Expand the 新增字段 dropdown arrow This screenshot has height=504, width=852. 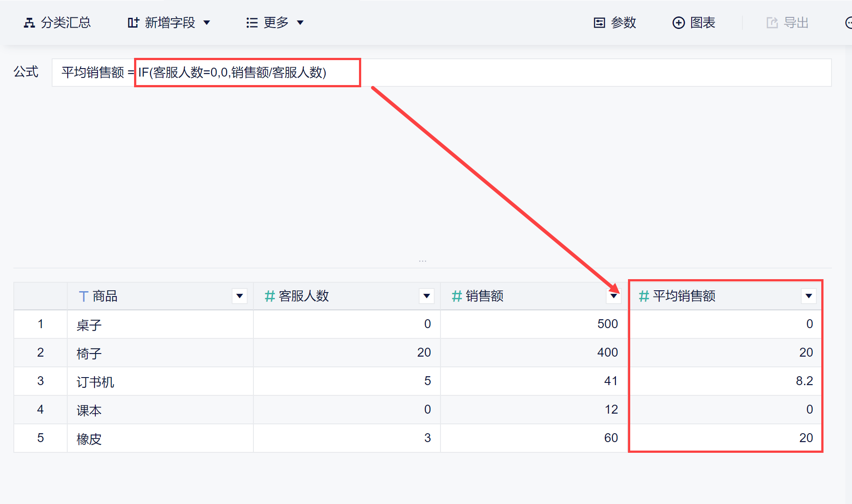coord(207,23)
